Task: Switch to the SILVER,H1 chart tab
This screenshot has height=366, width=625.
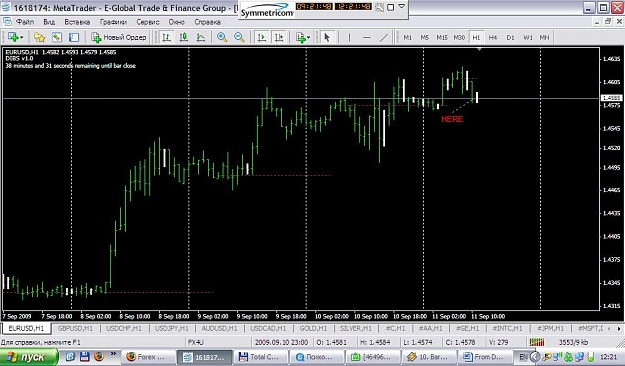Action: (x=356, y=329)
